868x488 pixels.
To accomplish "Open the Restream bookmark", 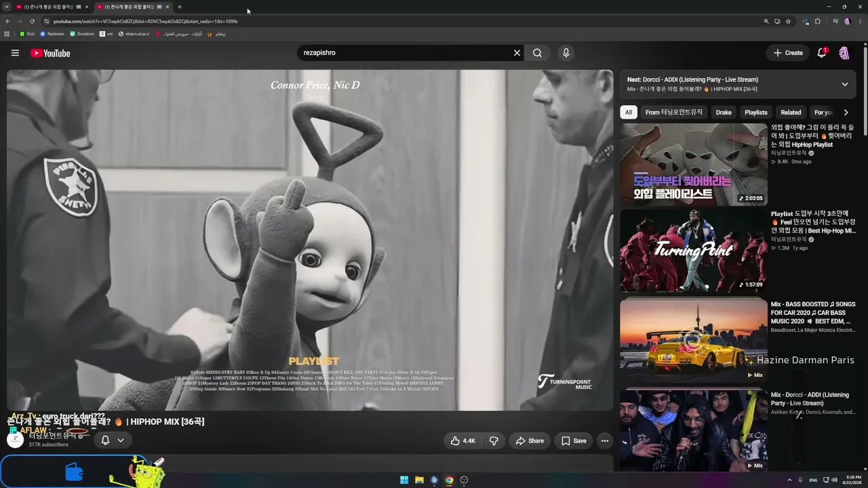I will (x=52, y=34).
